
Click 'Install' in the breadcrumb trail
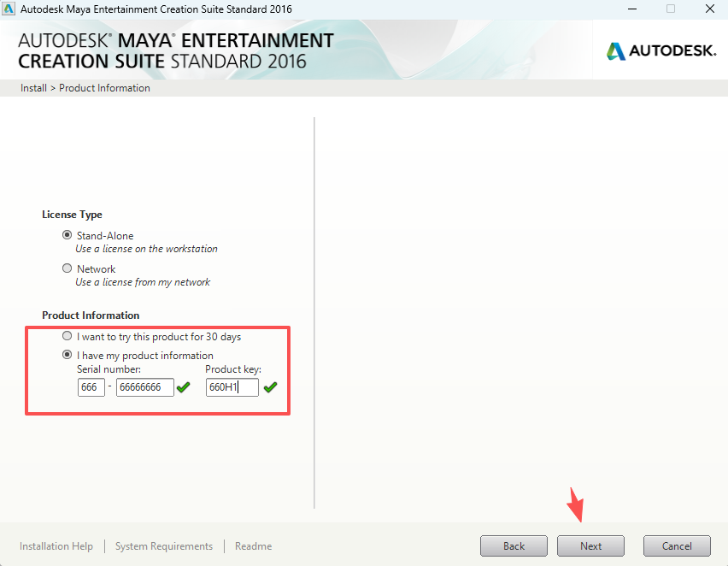(x=33, y=87)
